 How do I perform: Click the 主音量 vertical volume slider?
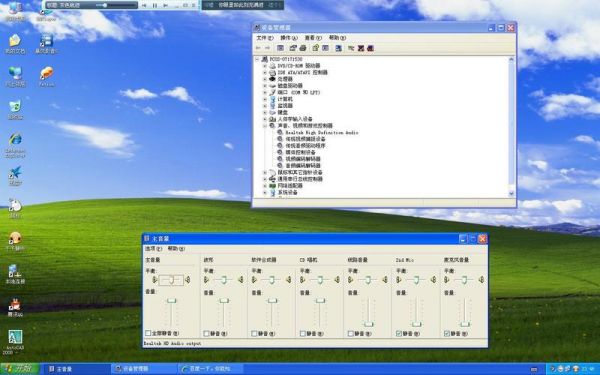point(171,301)
